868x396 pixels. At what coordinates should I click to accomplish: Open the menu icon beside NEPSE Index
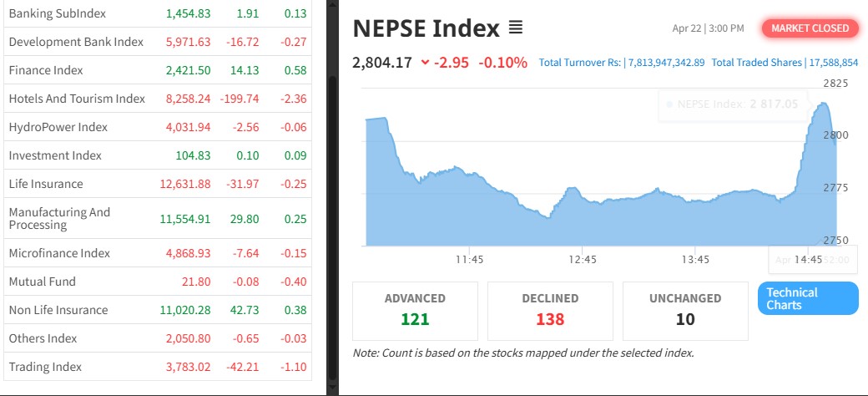coord(515,28)
